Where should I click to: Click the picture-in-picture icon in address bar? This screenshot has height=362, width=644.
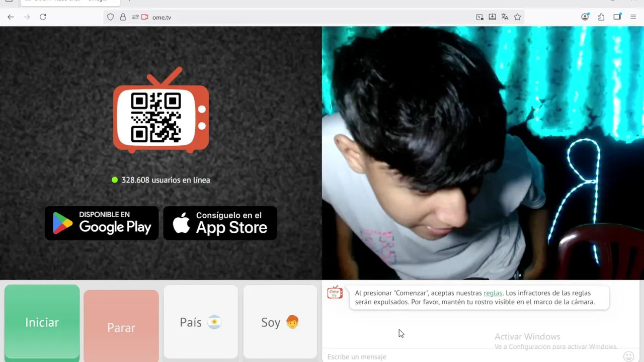tap(479, 17)
